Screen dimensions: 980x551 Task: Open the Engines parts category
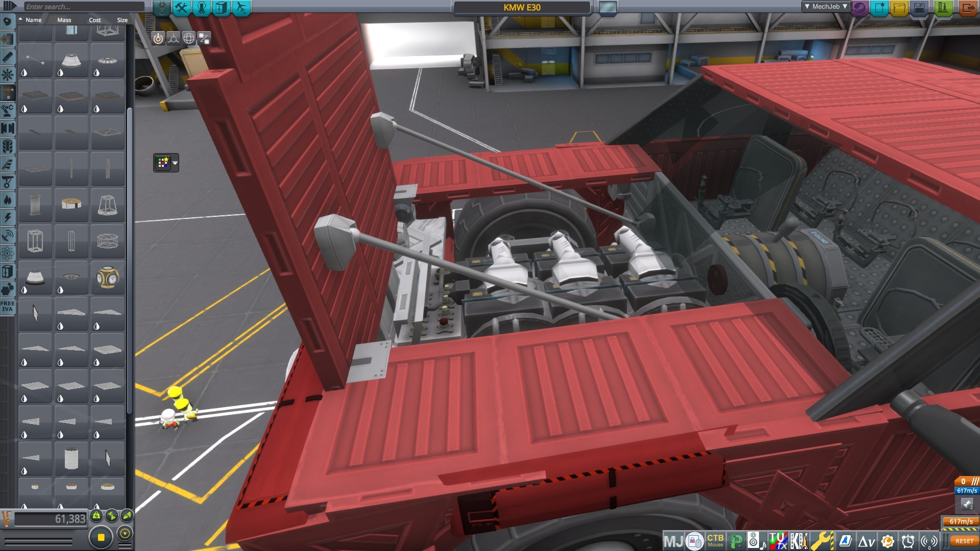coord(8,57)
